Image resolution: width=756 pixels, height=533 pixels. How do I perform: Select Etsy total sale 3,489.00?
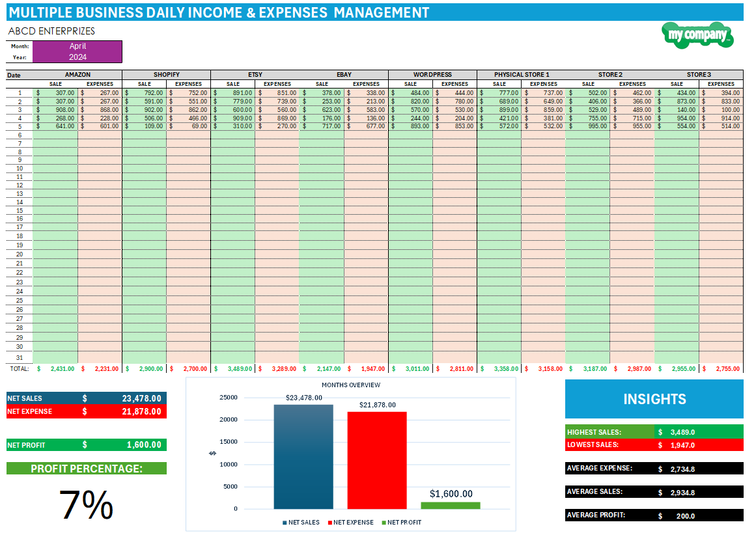click(x=233, y=368)
